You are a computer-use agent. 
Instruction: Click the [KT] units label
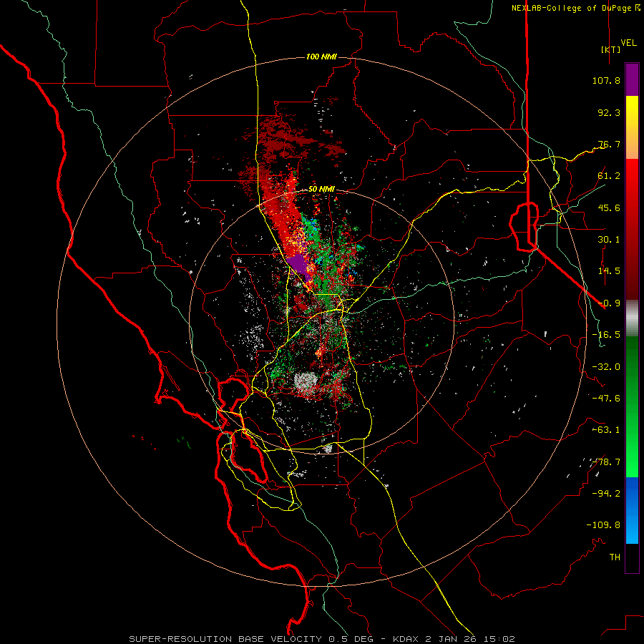[x=611, y=49]
